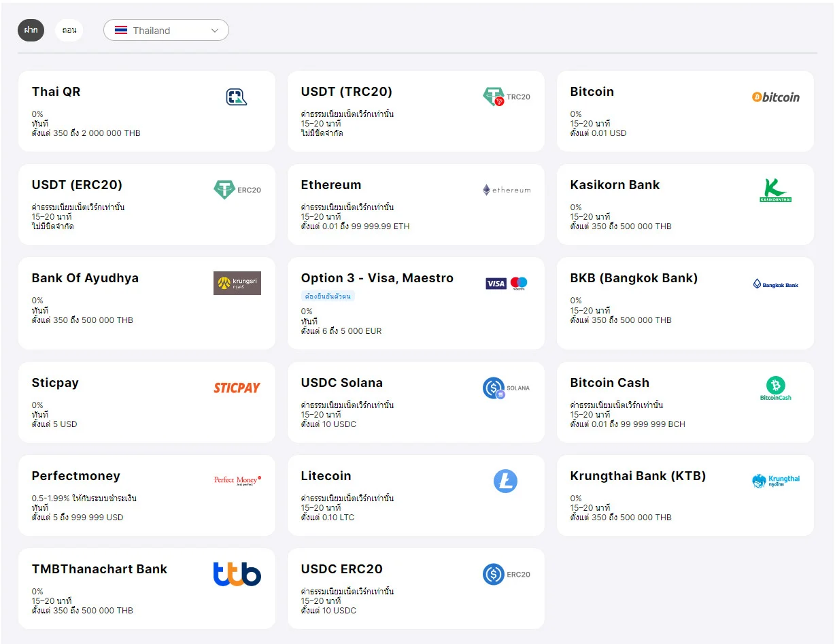Choose the Sticpay title

[55, 383]
